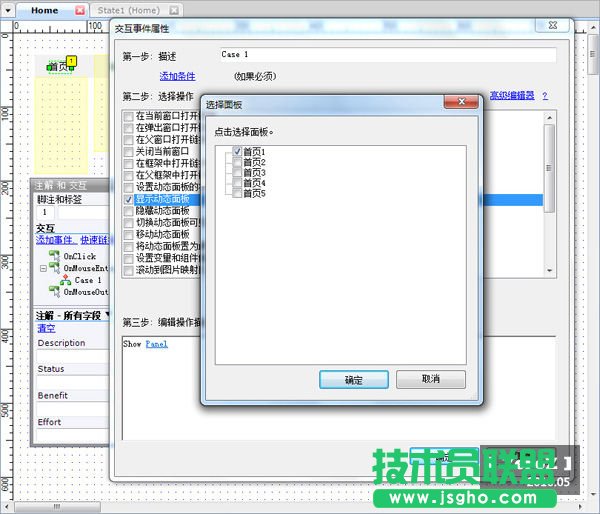Image resolution: width=600 pixels, height=514 pixels.
Task: Collapse the OnMouseEnter tree node
Action: coord(43,268)
